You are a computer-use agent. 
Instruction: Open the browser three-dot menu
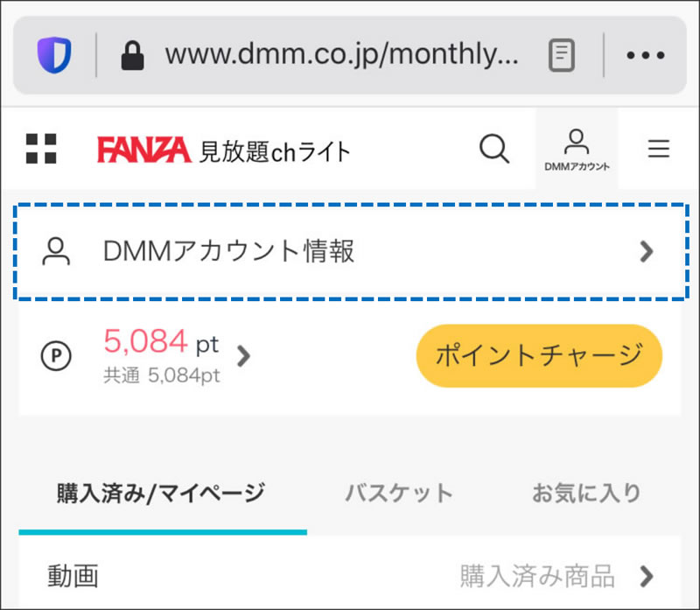[646, 55]
